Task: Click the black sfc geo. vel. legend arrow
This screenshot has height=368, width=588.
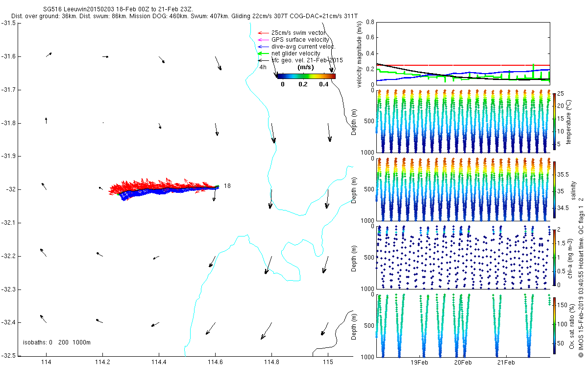Action: coord(264,60)
